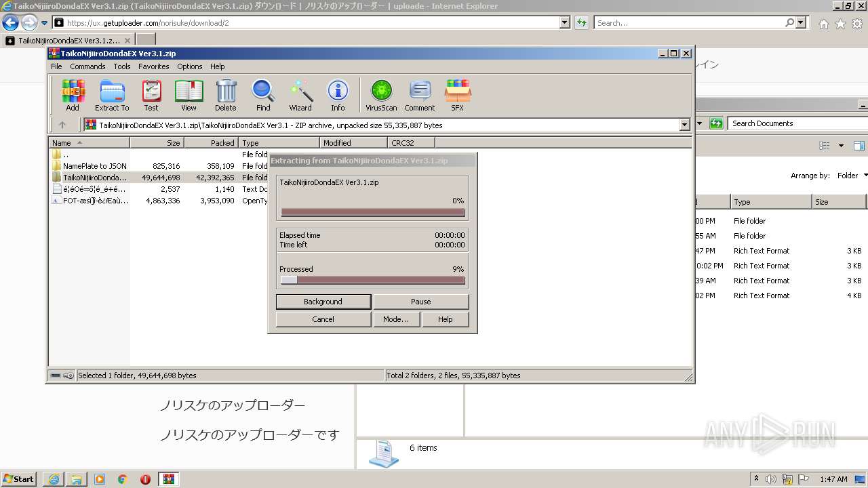Open the Commands menu

point(87,66)
